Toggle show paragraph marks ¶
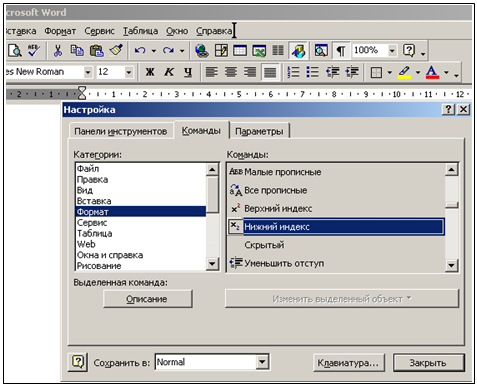477x387 pixels. coord(341,51)
